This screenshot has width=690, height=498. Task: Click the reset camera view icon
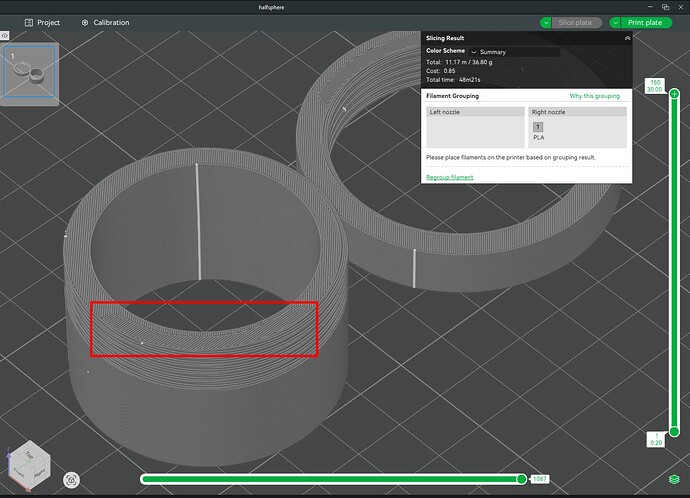71,480
